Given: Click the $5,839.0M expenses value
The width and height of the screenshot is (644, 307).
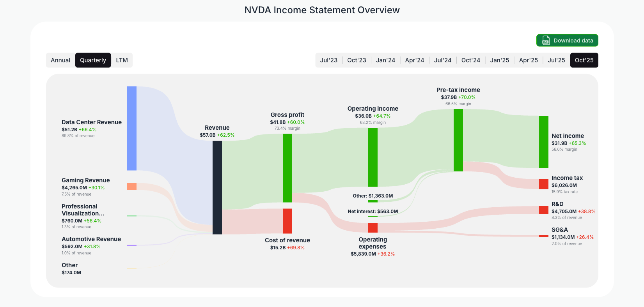Looking at the screenshot, I should click(x=363, y=254).
